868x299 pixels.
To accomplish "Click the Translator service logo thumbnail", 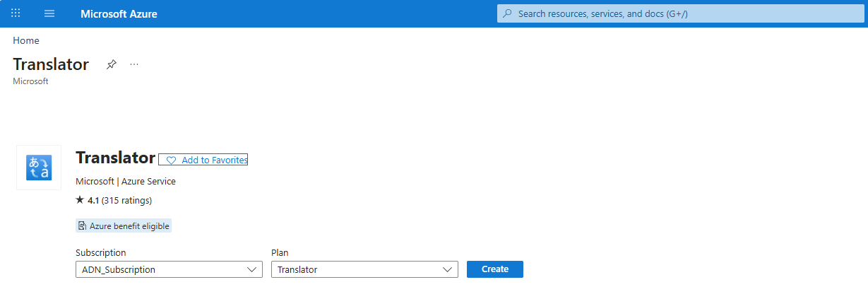I will (x=39, y=168).
